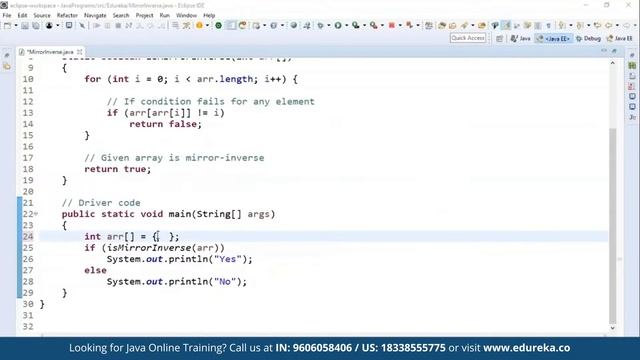Toggle Skip All Breakpoints
The height and width of the screenshot is (360, 640).
tap(82, 26)
